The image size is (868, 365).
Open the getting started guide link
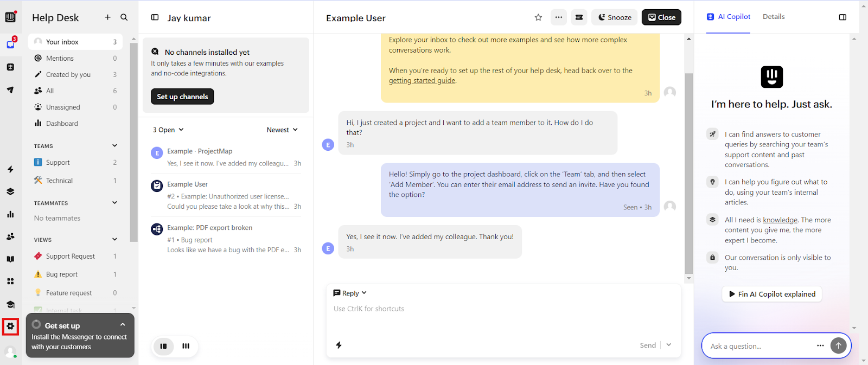click(x=422, y=81)
